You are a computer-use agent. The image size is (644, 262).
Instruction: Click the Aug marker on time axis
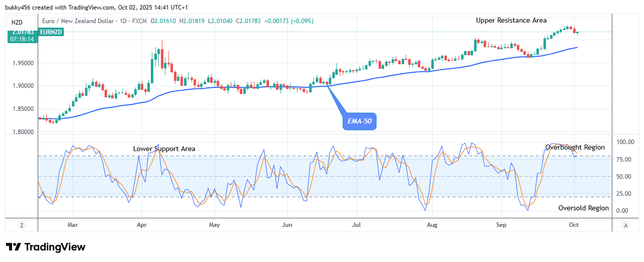(431, 226)
